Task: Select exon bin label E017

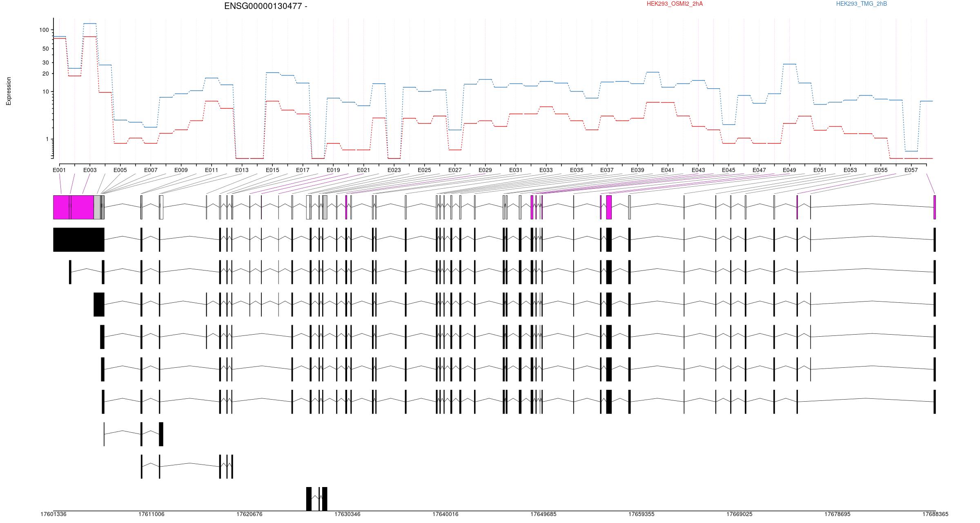Action: point(303,170)
